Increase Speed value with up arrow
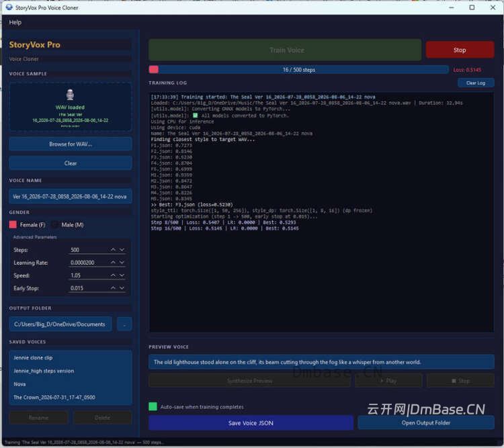This screenshot has width=504, height=448. click(113, 275)
